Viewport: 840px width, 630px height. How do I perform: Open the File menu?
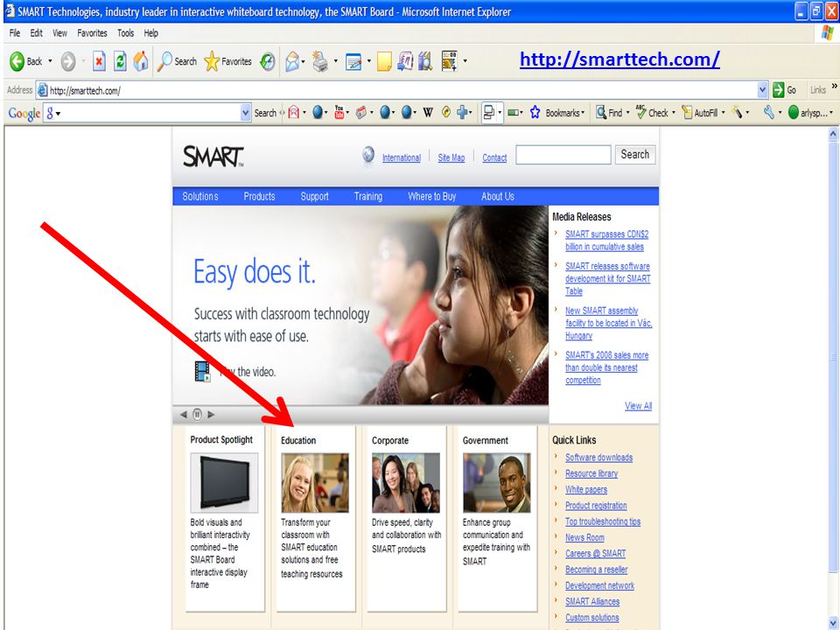15,33
